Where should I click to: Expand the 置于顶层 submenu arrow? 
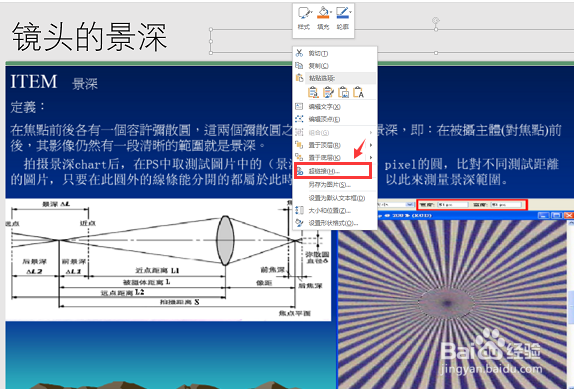[371, 145]
